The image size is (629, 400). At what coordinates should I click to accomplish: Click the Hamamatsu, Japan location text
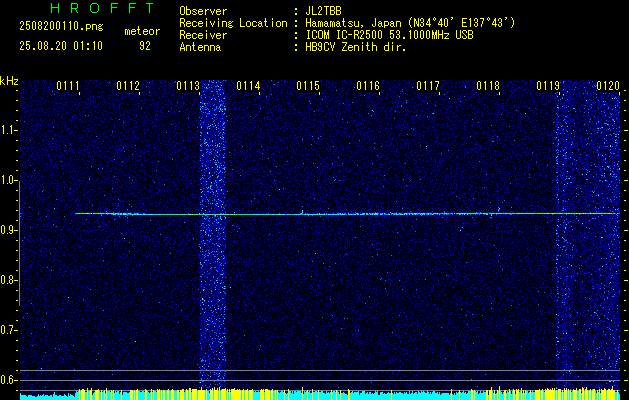tap(410, 23)
